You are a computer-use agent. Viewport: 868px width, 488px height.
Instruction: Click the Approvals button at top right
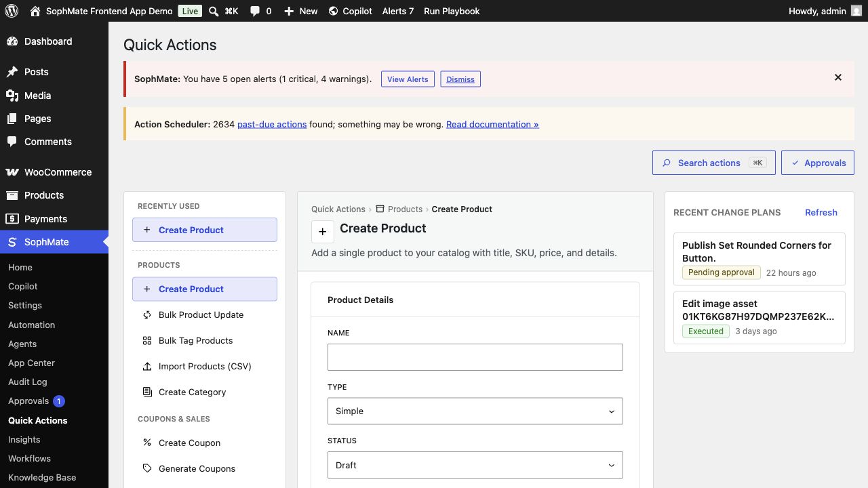[818, 163]
